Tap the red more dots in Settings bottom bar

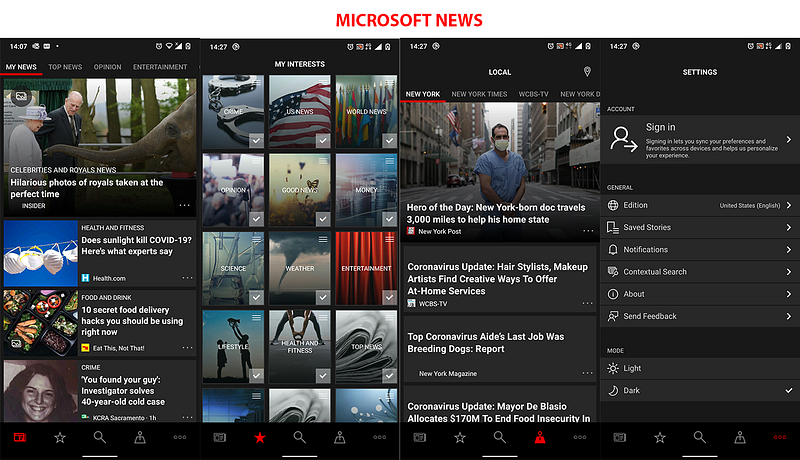[x=780, y=437]
